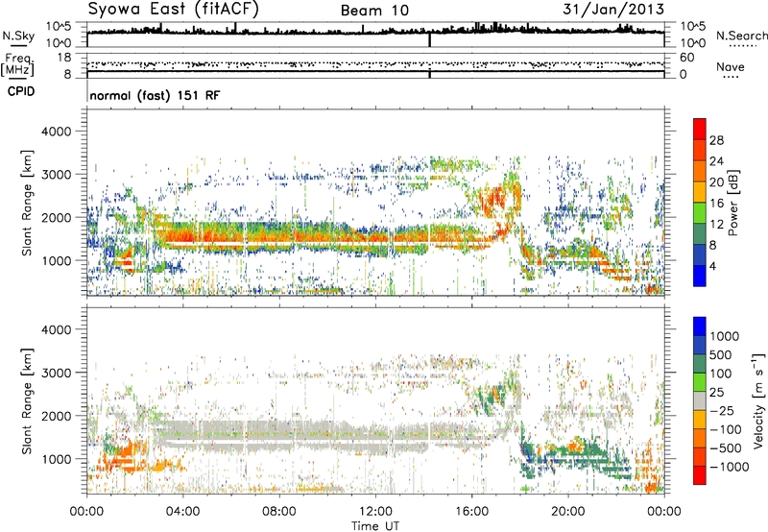This screenshot has width=768, height=532.
Task: Click the '20:00' time axis tick label
Action: 567,512
